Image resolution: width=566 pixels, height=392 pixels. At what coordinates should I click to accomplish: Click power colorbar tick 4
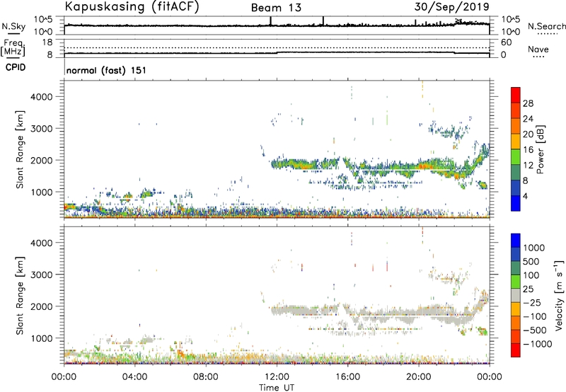[526, 196]
